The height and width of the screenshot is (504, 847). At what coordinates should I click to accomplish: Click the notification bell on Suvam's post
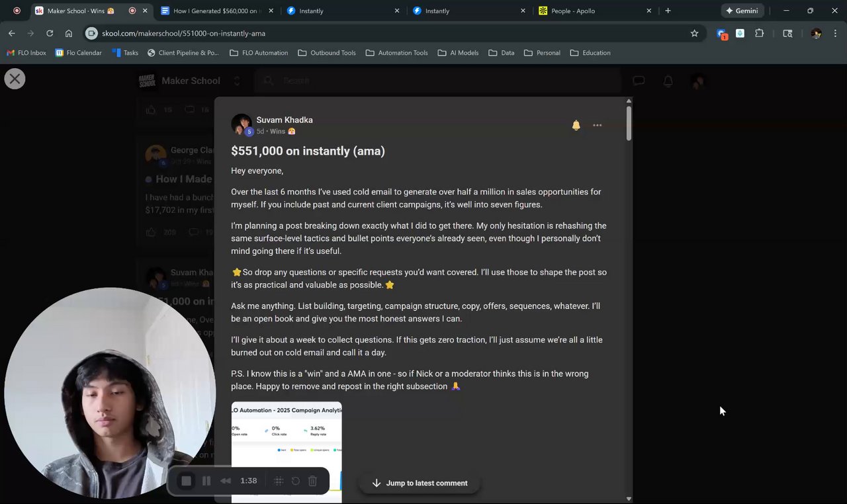click(576, 125)
